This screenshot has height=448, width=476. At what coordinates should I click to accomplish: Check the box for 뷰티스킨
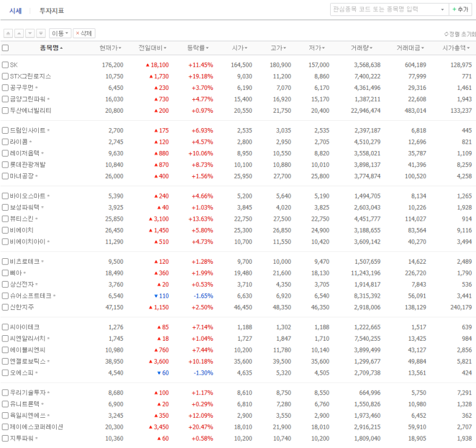5,219
